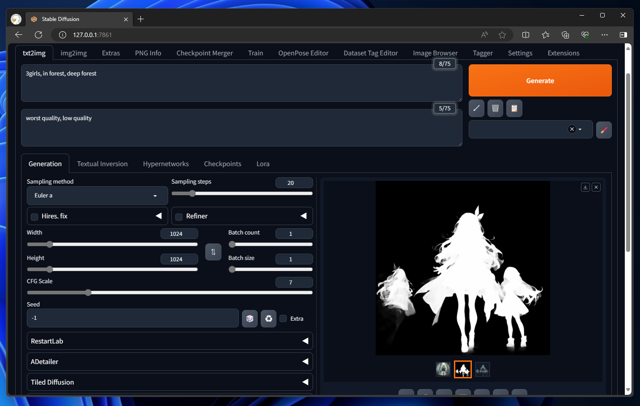The width and height of the screenshot is (640, 406).
Task: Expand the Refiner section arrow
Action: coord(304,216)
